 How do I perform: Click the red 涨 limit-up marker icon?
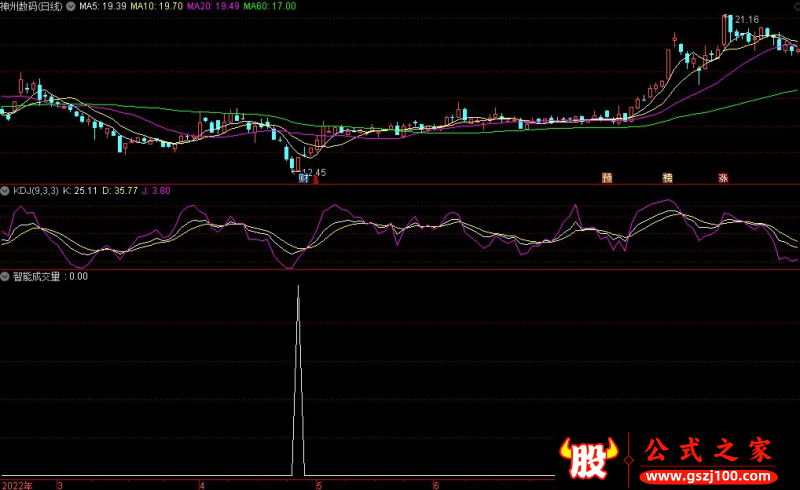click(x=723, y=178)
